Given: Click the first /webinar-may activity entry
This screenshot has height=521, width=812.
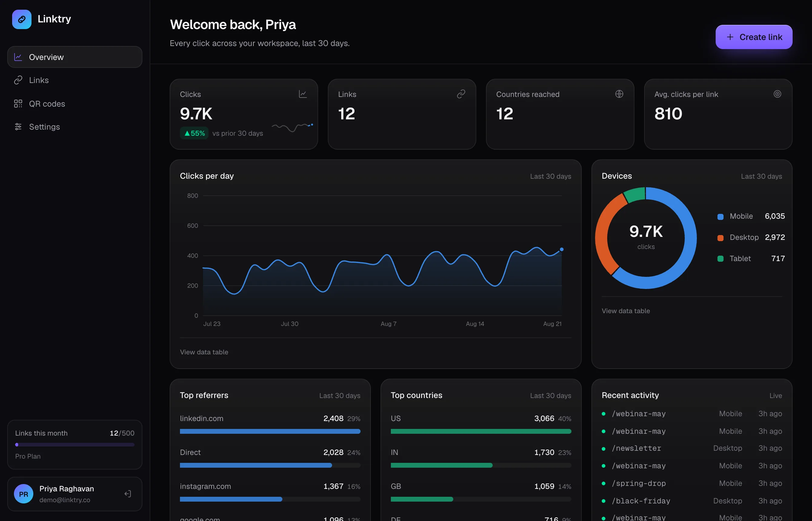Looking at the screenshot, I should click(691, 413).
